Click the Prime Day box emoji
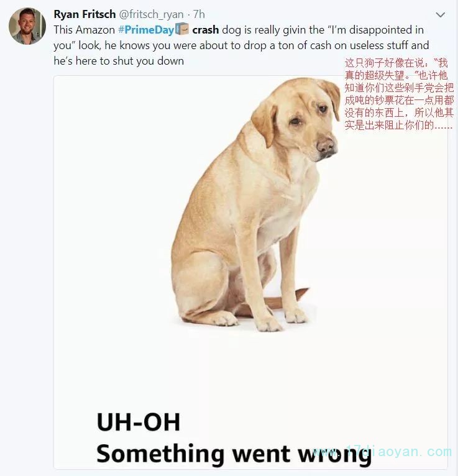The height and width of the screenshot is (476, 458). (x=182, y=29)
